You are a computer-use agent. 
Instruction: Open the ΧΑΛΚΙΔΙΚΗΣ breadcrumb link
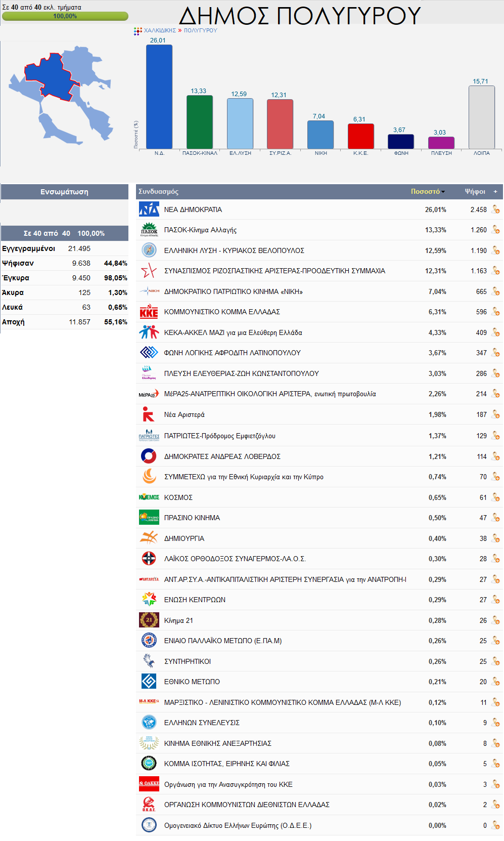[x=160, y=30]
